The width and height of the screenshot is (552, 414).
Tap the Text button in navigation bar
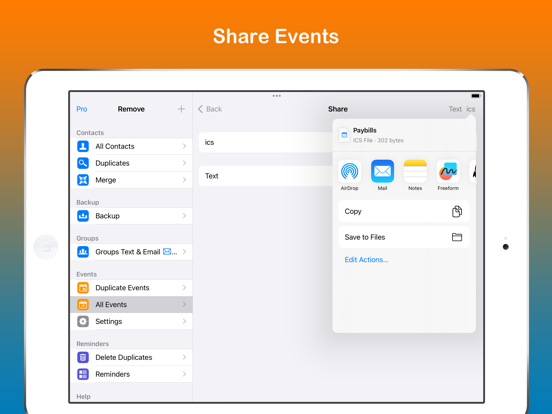pos(455,109)
